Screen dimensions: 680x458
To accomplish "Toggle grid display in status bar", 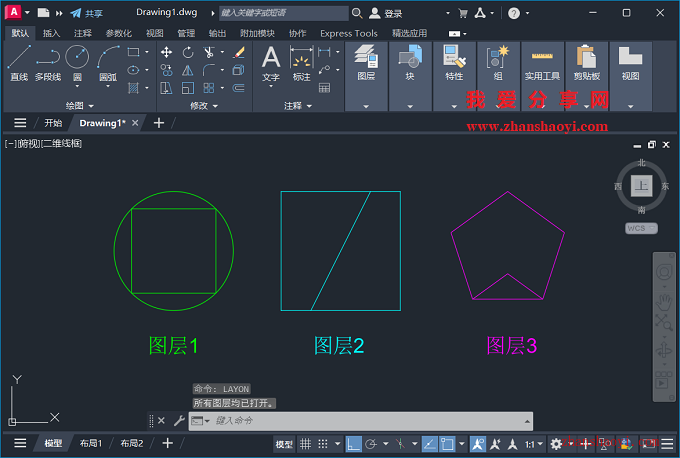I will pyautogui.click(x=306, y=444).
